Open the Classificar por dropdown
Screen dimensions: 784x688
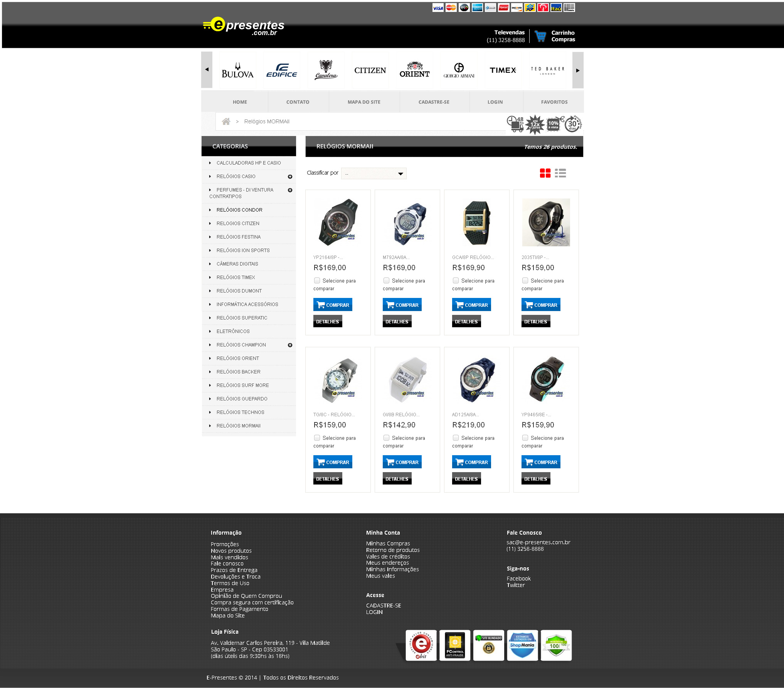click(373, 173)
